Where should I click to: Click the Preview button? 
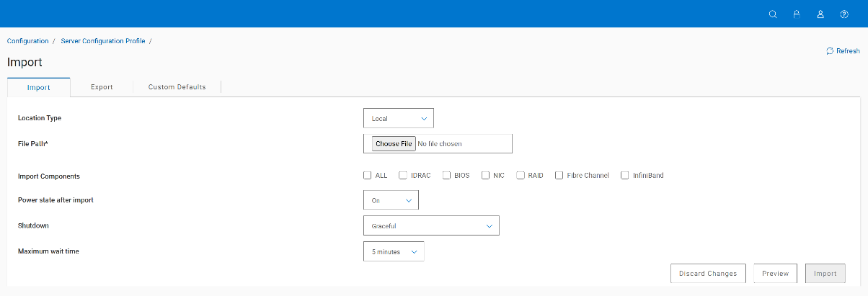[x=775, y=273]
